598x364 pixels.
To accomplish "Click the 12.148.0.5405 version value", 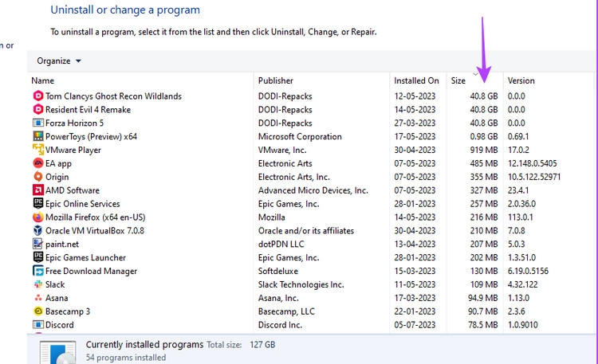I will coord(532,163).
